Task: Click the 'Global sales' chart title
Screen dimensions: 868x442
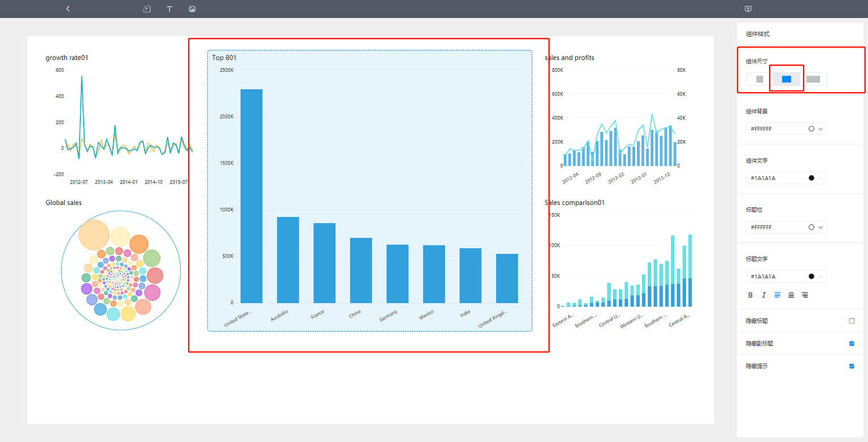Action: 64,203
